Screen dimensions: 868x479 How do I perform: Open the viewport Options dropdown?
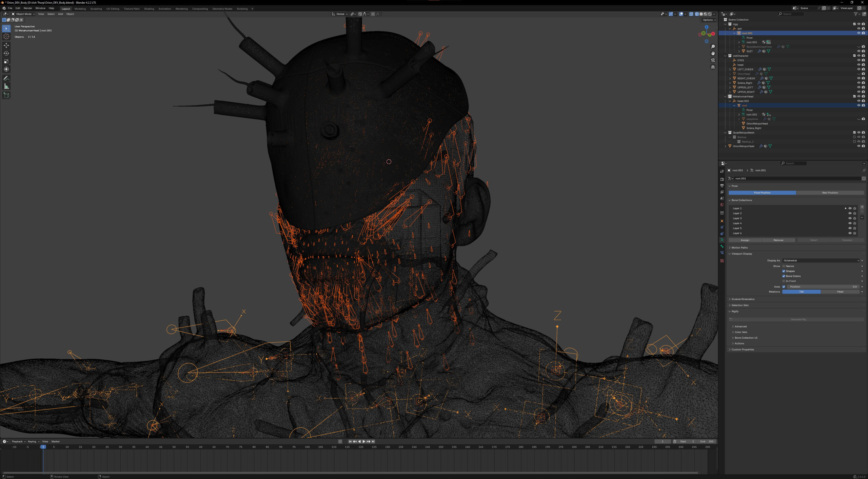tap(709, 20)
